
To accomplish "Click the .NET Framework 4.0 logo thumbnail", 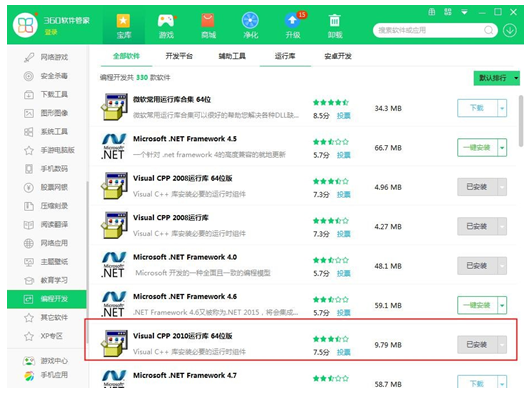I will tap(114, 265).
